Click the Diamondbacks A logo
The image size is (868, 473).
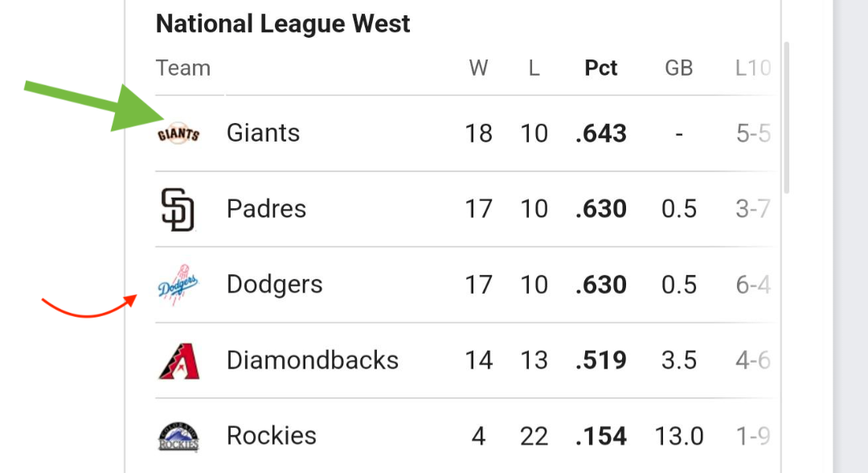(178, 361)
